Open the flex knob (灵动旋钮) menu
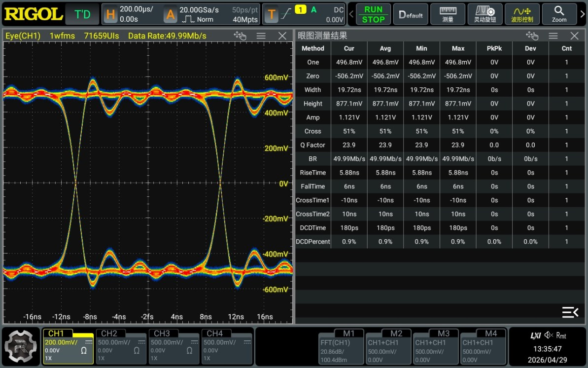This screenshot has width=588, height=368. tap(485, 14)
